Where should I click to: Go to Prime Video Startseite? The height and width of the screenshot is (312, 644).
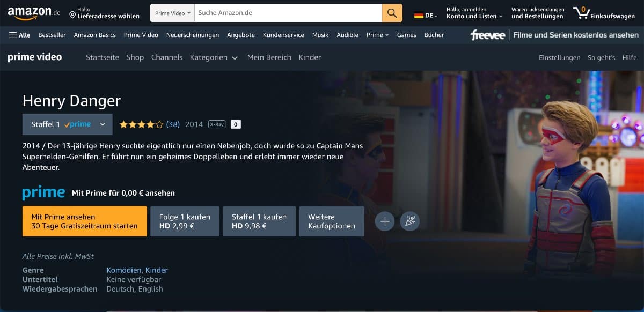coord(103,57)
